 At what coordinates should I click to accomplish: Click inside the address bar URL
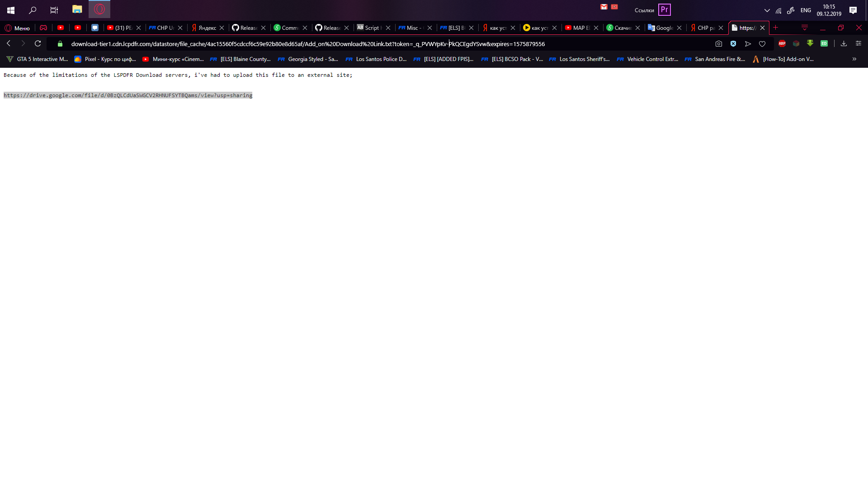click(x=307, y=44)
